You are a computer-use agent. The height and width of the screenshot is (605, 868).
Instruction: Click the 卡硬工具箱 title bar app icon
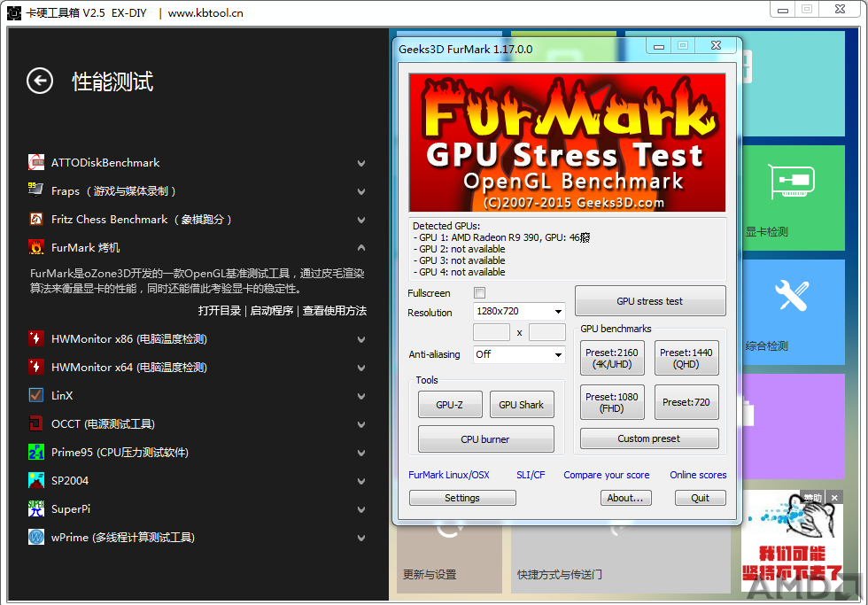pos(14,12)
